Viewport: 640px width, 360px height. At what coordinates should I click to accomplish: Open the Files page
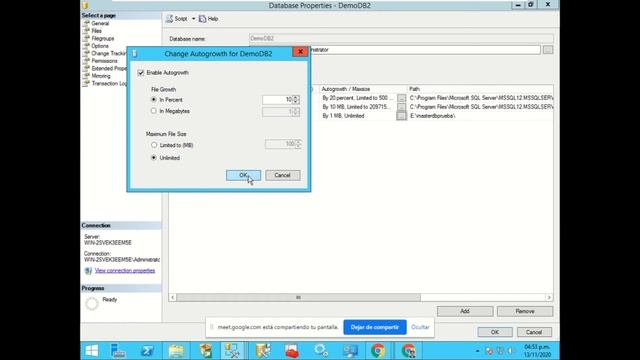[x=97, y=31]
